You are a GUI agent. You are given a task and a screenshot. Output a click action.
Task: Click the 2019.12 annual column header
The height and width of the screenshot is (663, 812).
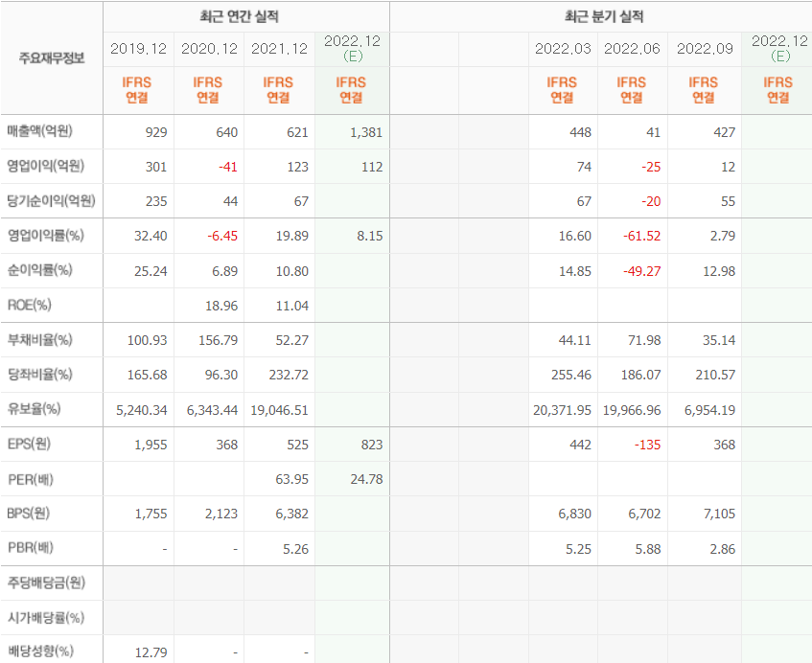click(x=138, y=49)
